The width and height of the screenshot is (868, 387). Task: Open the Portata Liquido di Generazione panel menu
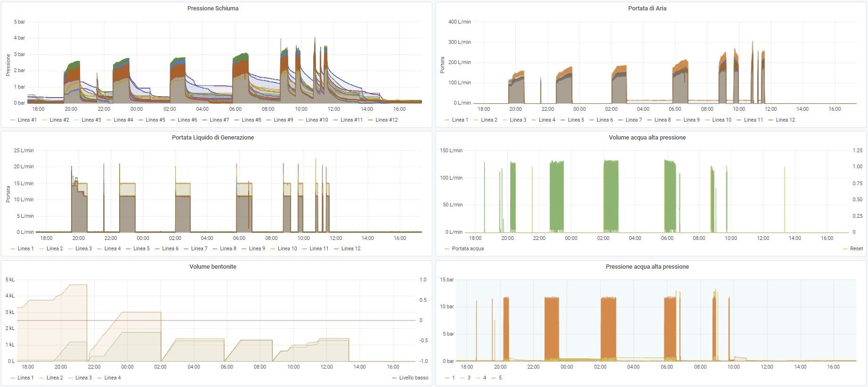[x=212, y=138]
